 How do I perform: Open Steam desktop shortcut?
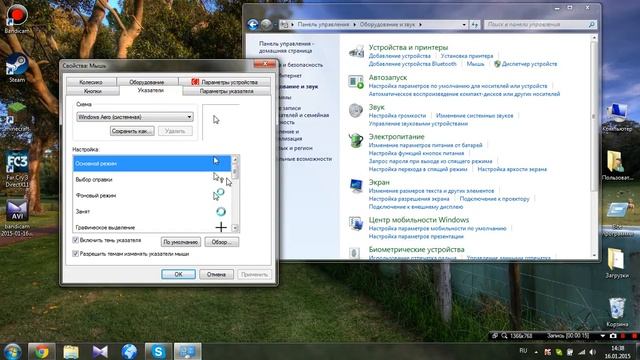[x=17, y=67]
